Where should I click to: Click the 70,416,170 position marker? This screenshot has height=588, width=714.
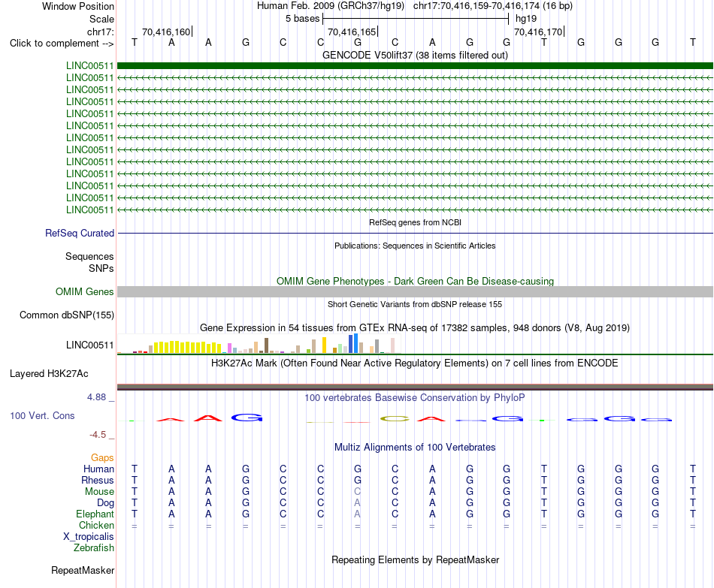coord(539,32)
